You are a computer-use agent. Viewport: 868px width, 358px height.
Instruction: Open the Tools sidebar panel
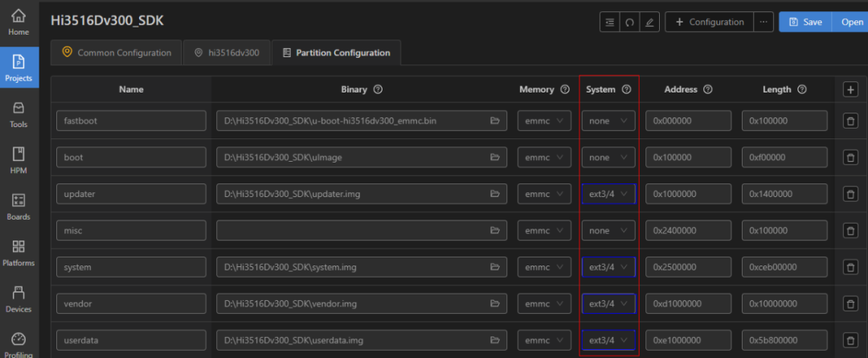(18, 114)
